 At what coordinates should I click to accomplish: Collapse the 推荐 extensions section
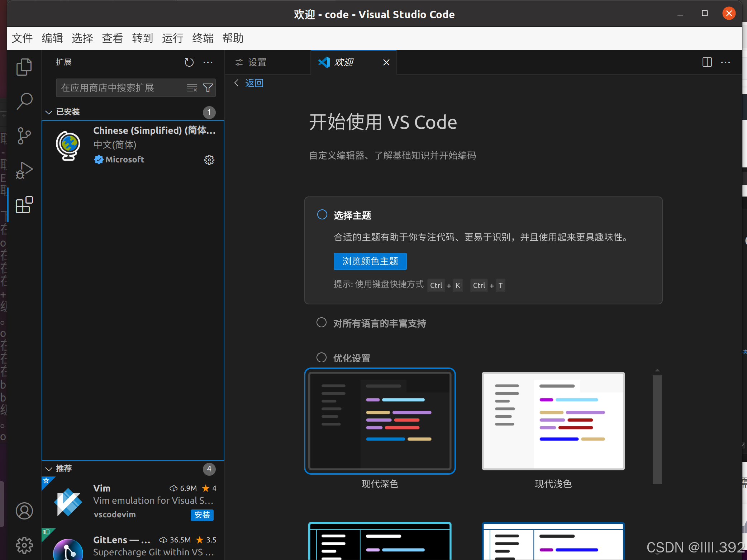tap(49, 469)
